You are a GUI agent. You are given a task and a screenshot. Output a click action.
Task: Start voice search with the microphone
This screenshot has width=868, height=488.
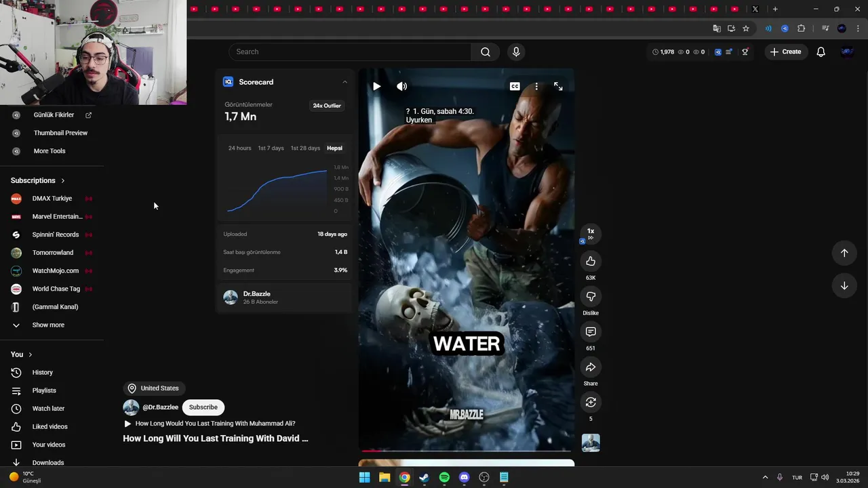516,52
